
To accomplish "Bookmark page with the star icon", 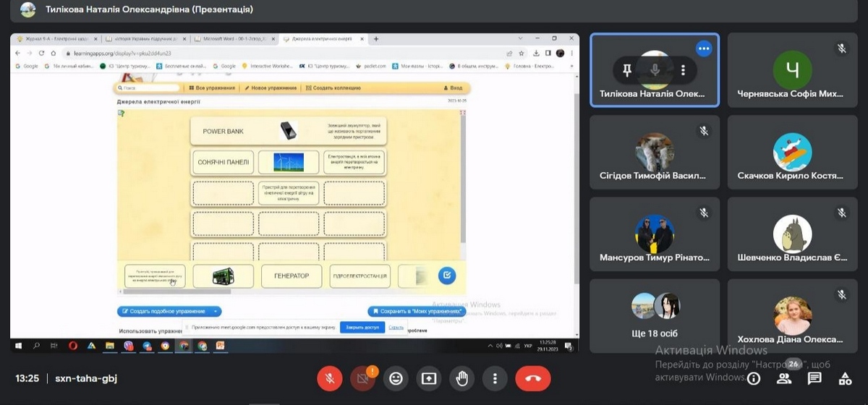I will pos(521,53).
